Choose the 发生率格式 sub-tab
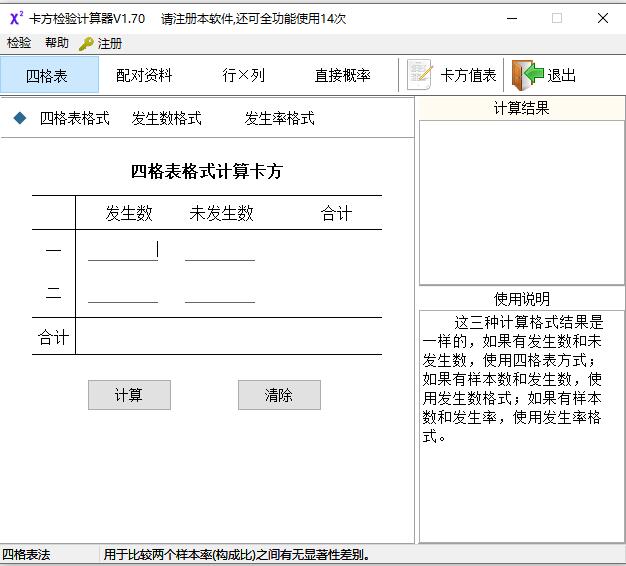 [x=279, y=118]
